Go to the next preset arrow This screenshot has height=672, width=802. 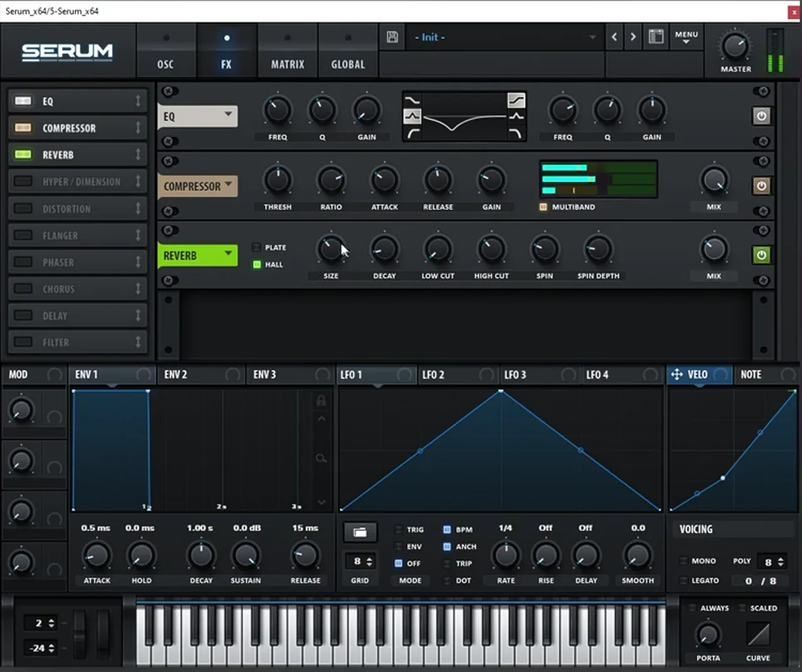[633, 37]
